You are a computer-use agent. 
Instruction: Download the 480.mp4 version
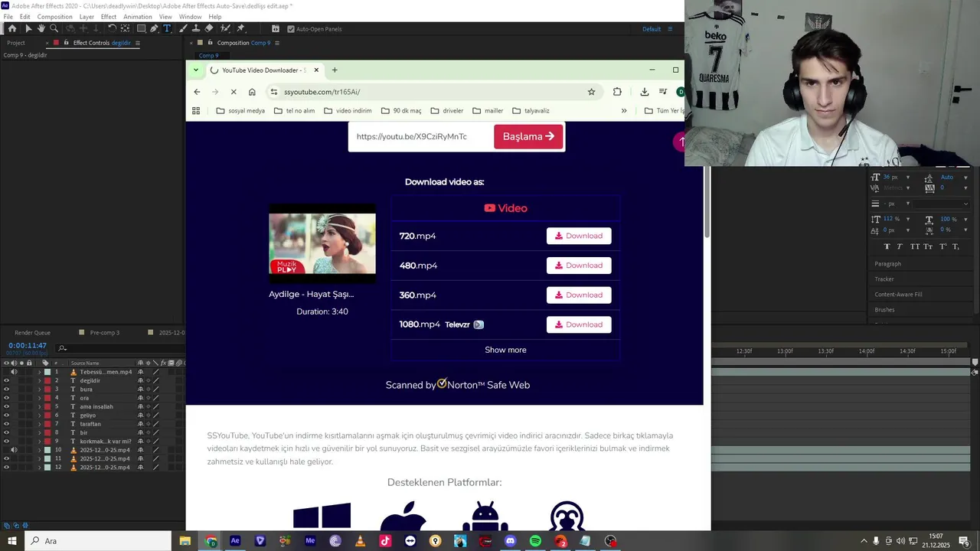click(579, 266)
